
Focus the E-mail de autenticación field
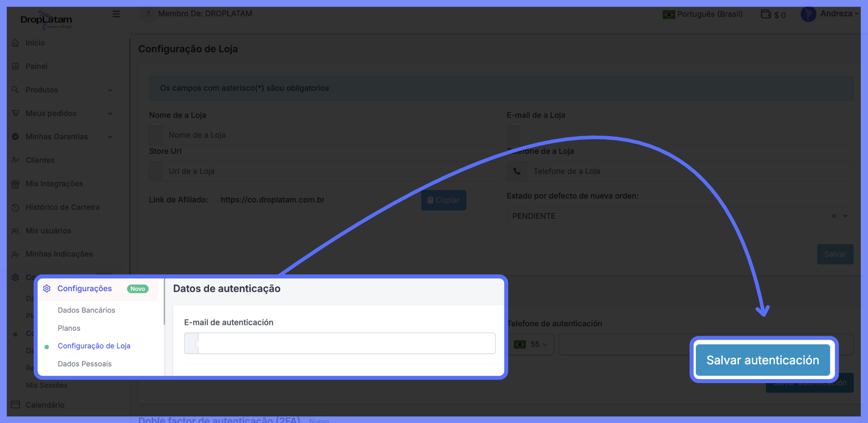pyautogui.click(x=346, y=343)
